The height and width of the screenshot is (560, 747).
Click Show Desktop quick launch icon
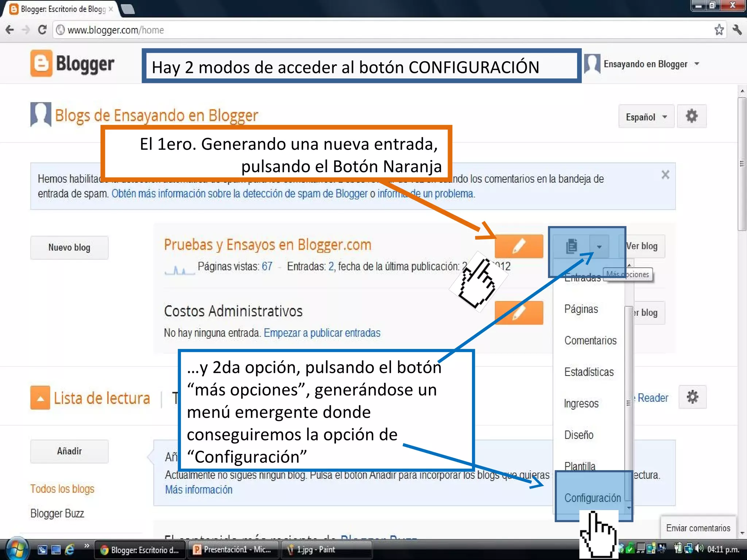pos(56,549)
